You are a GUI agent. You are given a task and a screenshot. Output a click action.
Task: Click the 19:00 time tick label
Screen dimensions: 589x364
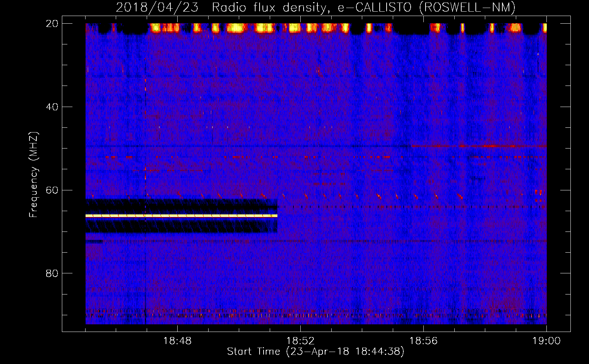546,341
